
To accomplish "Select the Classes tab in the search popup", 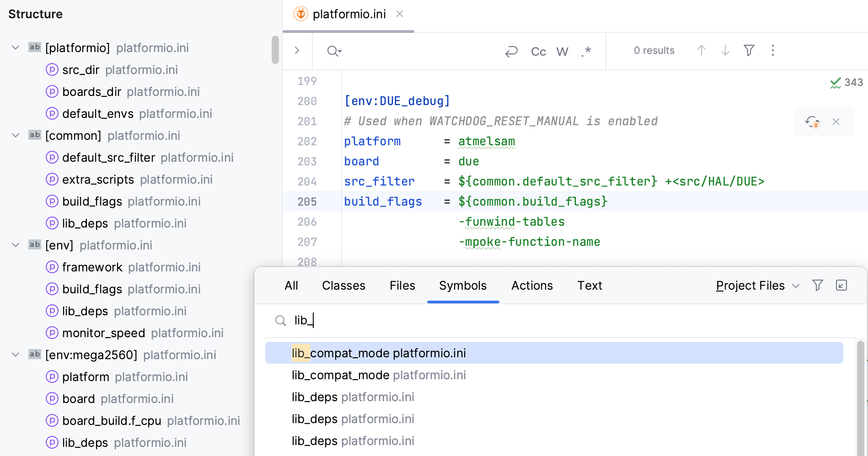I will 343,285.
